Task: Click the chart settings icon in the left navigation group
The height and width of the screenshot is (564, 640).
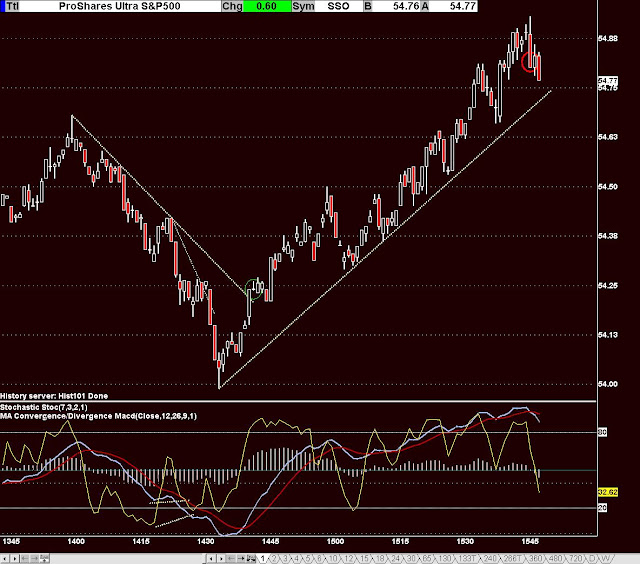Action: click(x=44, y=559)
